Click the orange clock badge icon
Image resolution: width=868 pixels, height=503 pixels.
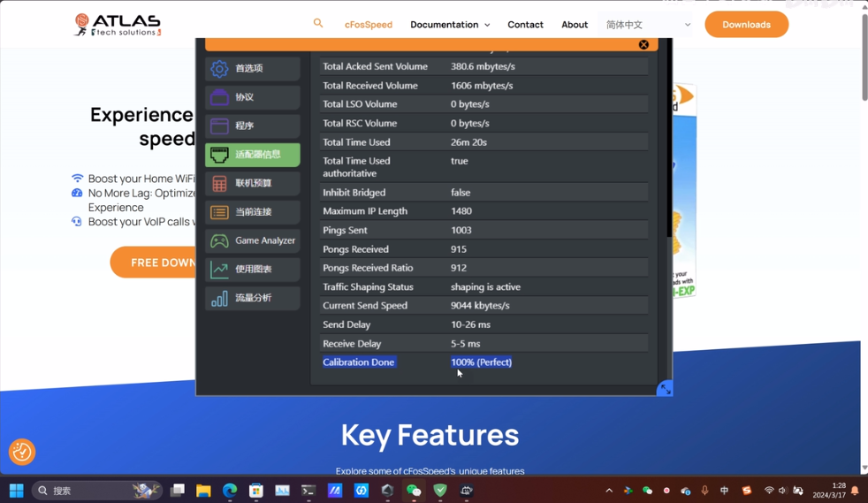22,452
